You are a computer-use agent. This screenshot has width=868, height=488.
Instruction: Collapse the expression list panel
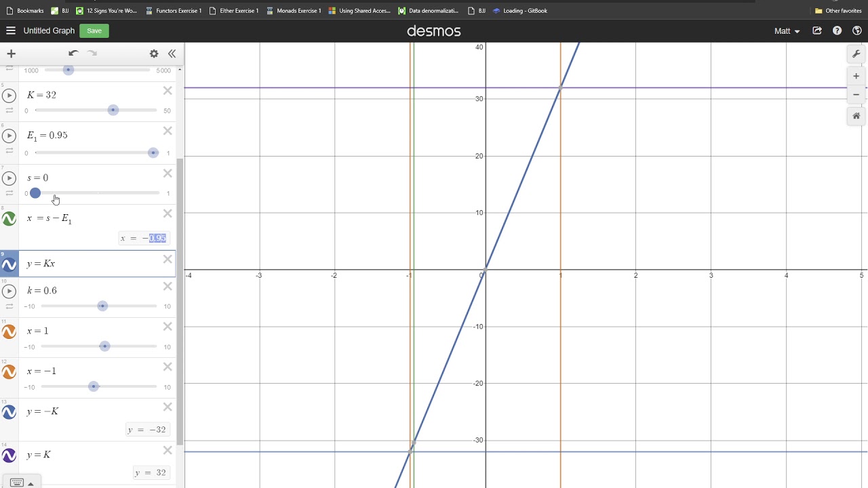(x=172, y=54)
